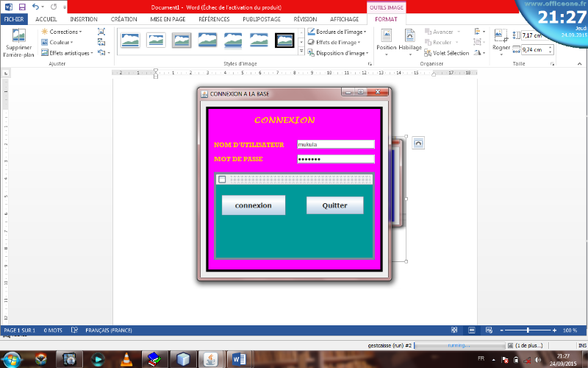Open the Habillage wrap text button
The height and width of the screenshot is (368, 588).
(x=410, y=43)
